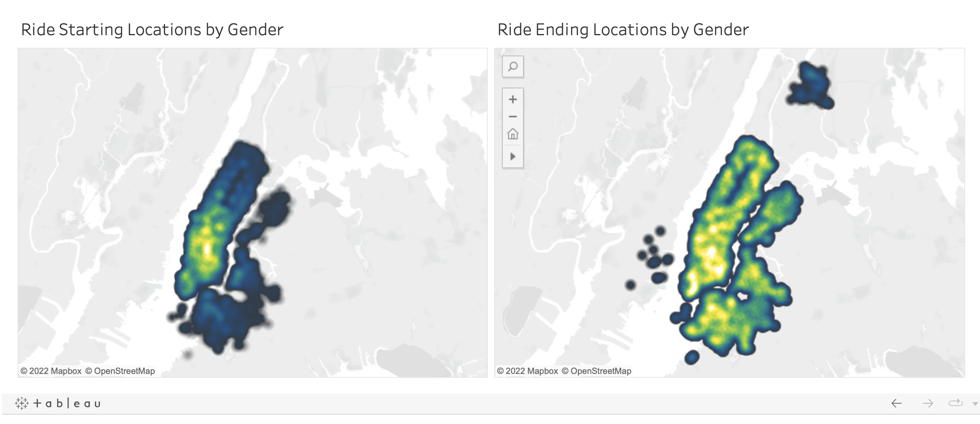Toggle open the map tools with the arrow
This screenshot has height=424, width=980.
512,155
